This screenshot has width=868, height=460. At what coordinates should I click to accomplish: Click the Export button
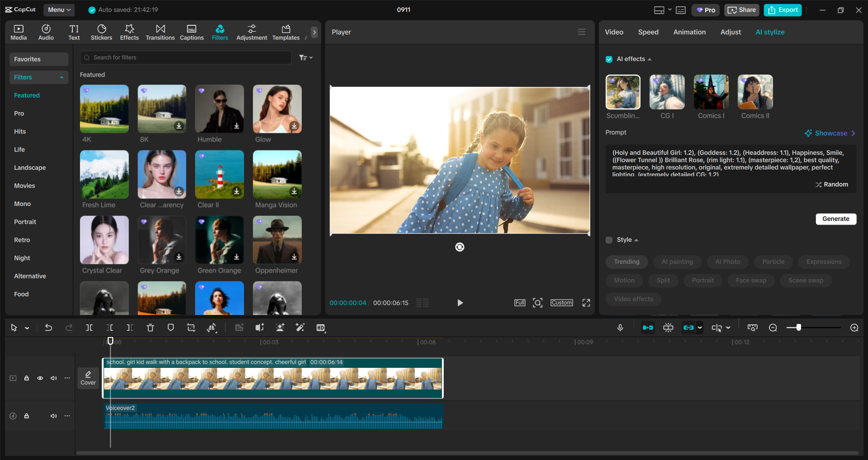click(782, 9)
